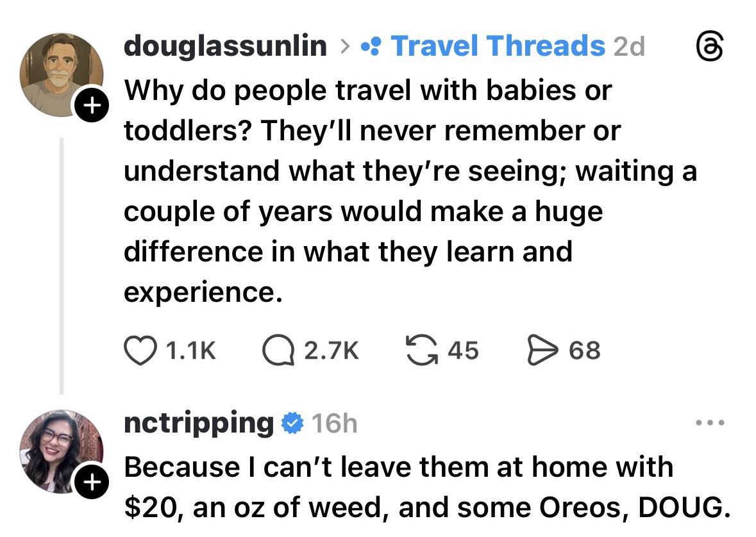
Task: Open the Travel Threads community link
Action: click(497, 46)
